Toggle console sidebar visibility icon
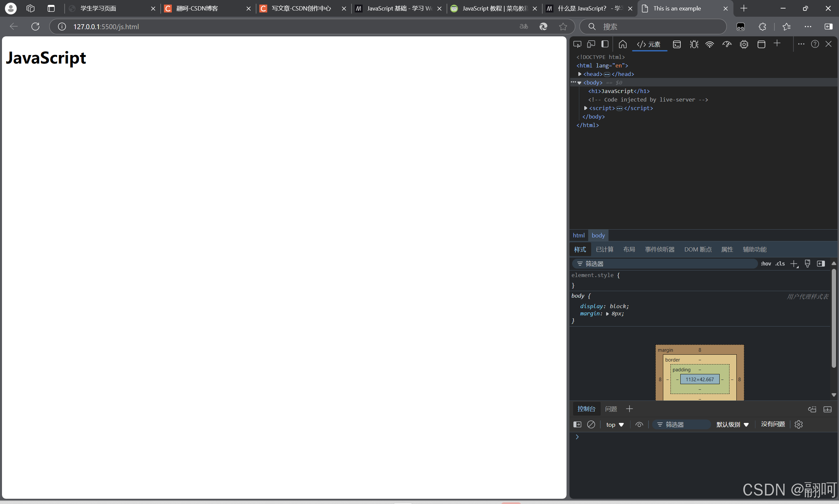Viewport: 839px width, 504px height. tap(577, 424)
